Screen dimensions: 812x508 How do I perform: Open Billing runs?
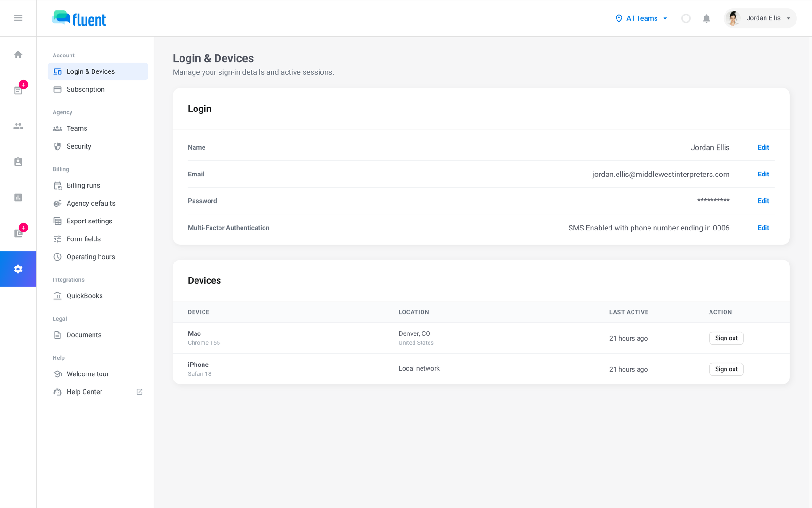(98, 185)
